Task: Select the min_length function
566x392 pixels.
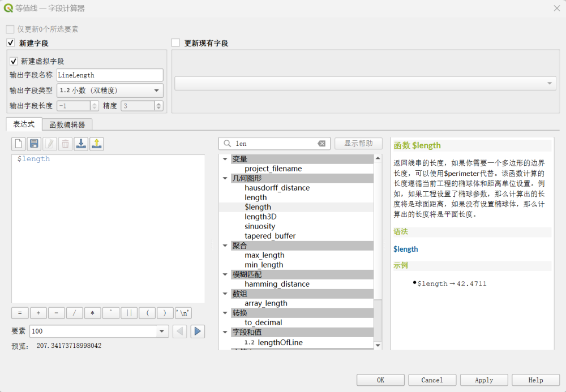Action: click(x=264, y=265)
